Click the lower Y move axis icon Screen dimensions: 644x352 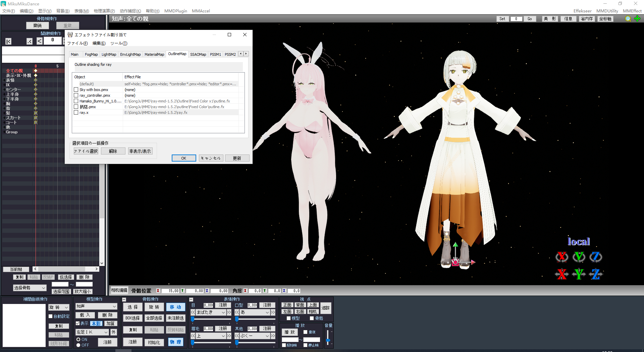pos(579,274)
